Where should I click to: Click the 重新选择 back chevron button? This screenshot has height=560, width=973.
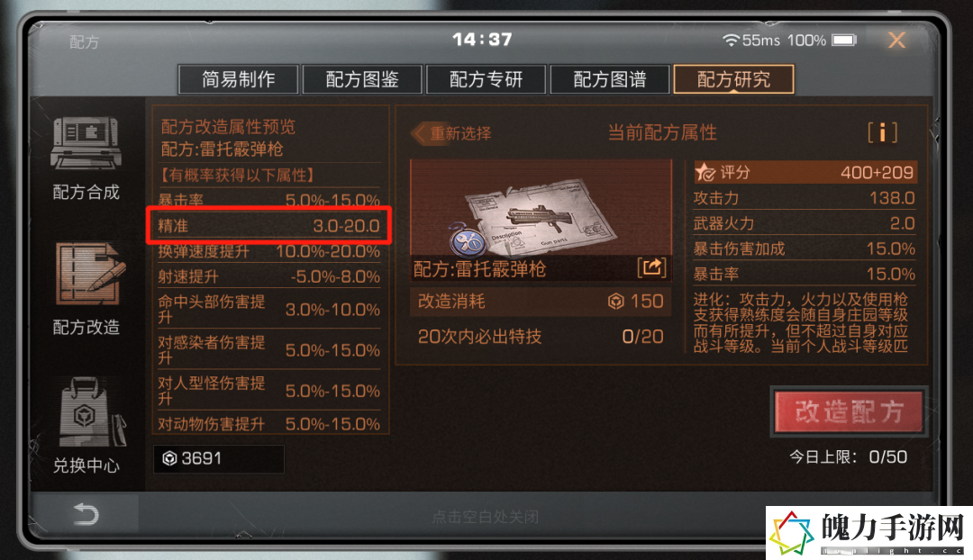[x=451, y=133]
